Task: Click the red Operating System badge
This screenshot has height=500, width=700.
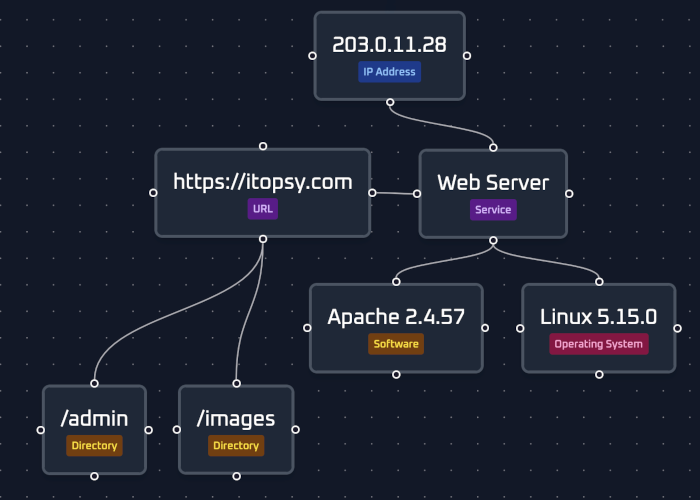Action: tap(599, 344)
